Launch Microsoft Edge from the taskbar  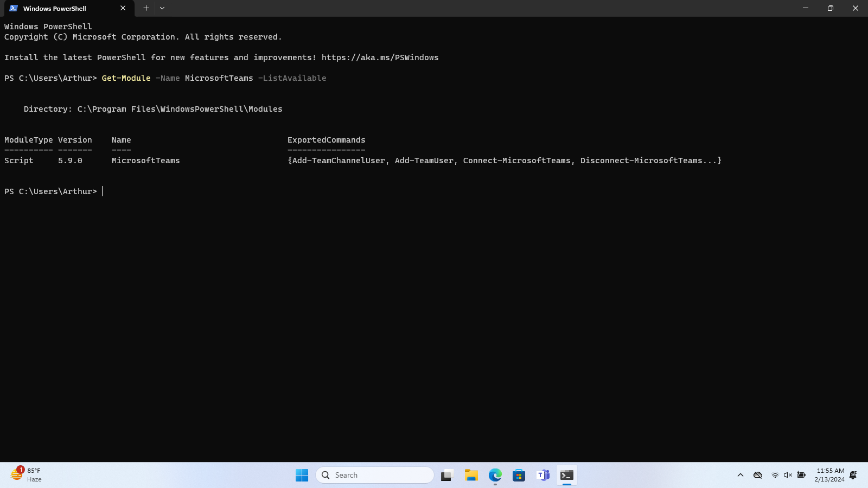(495, 475)
